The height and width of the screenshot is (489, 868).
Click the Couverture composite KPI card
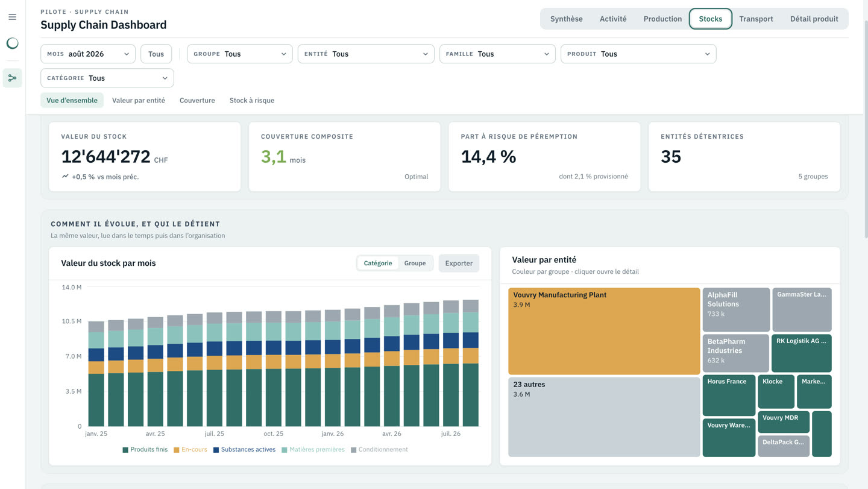[x=344, y=157]
